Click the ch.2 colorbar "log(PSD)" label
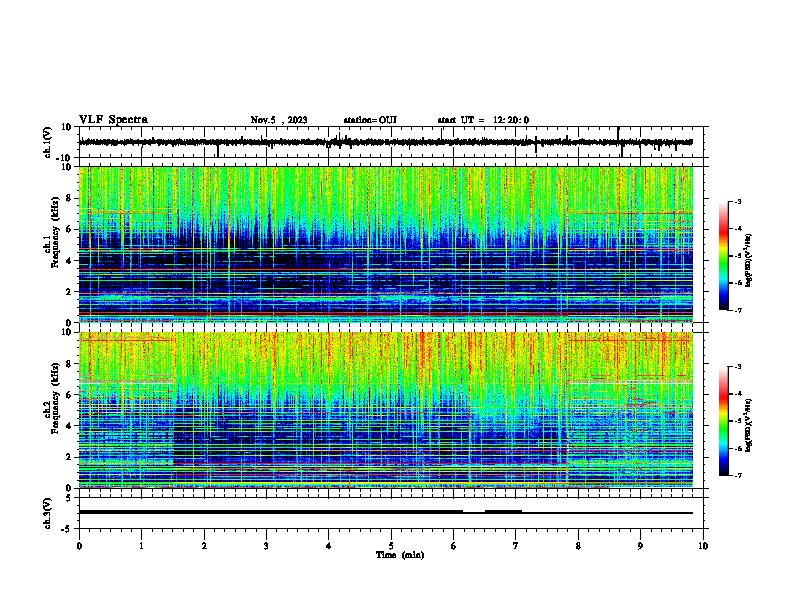Image resolution: width=792 pixels, height=612 pixels. 748,425
